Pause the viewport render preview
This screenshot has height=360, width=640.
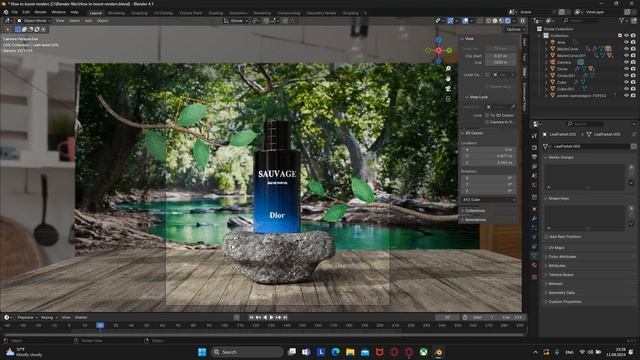click(x=522, y=20)
